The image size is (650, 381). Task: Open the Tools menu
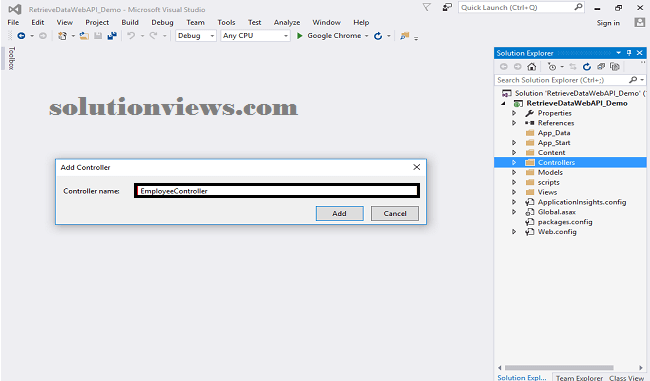point(226,22)
